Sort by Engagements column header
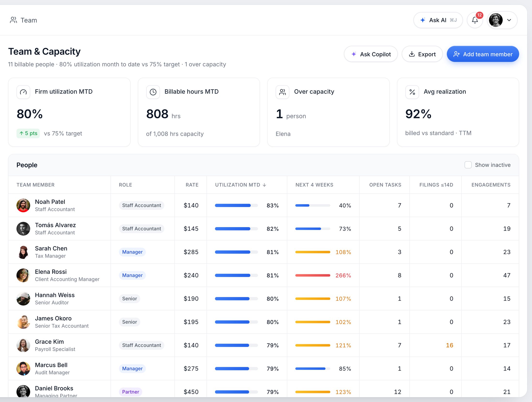Viewport: 532px width, 402px height. pyautogui.click(x=491, y=185)
